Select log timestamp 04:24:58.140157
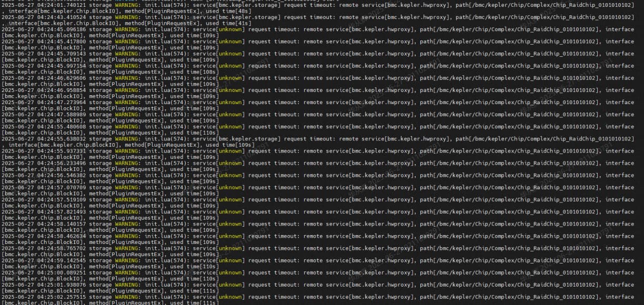Screen dimensions: 644x305 [61, 224]
